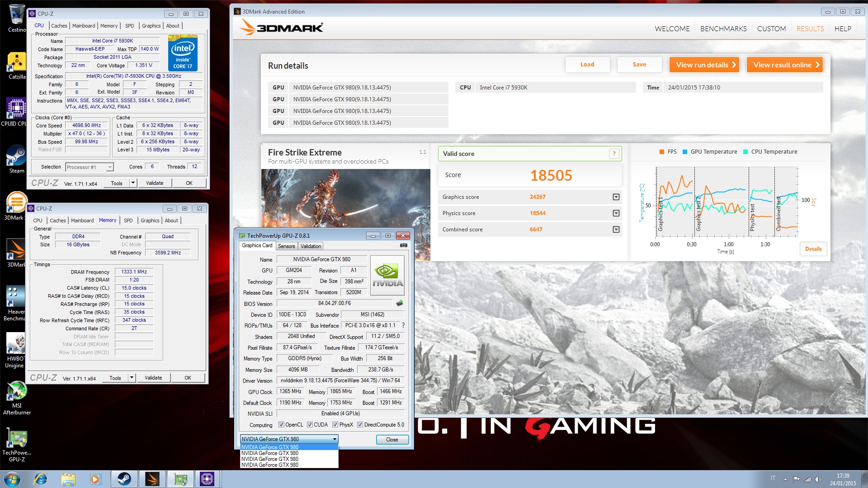This screenshot has height=488, width=868.
Task: Show hidden tray icons arrow
Action: [x=785, y=479]
